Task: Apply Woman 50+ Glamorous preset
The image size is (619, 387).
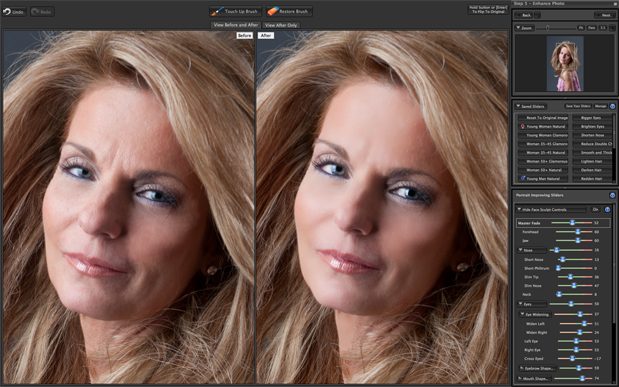Action: tap(543, 161)
